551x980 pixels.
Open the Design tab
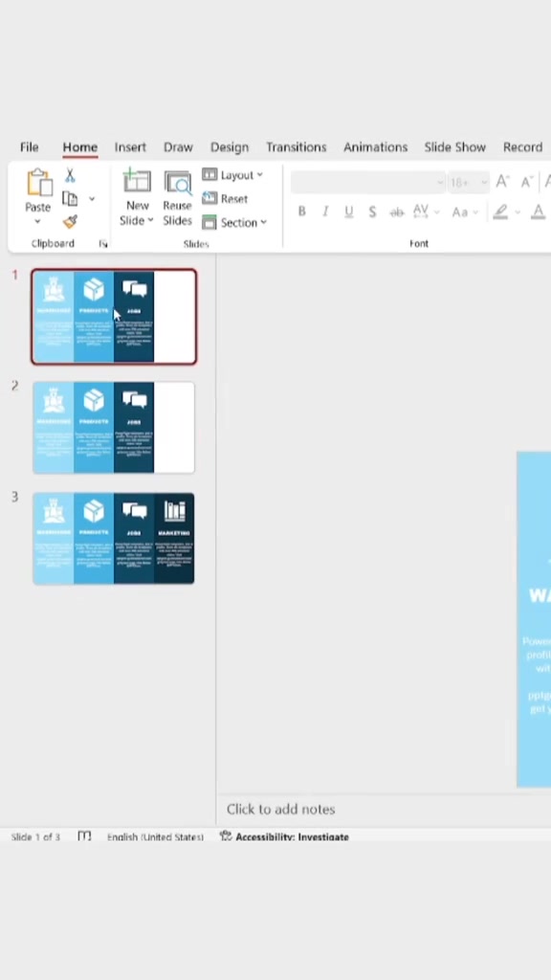pyautogui.click(x=230, y=146)
